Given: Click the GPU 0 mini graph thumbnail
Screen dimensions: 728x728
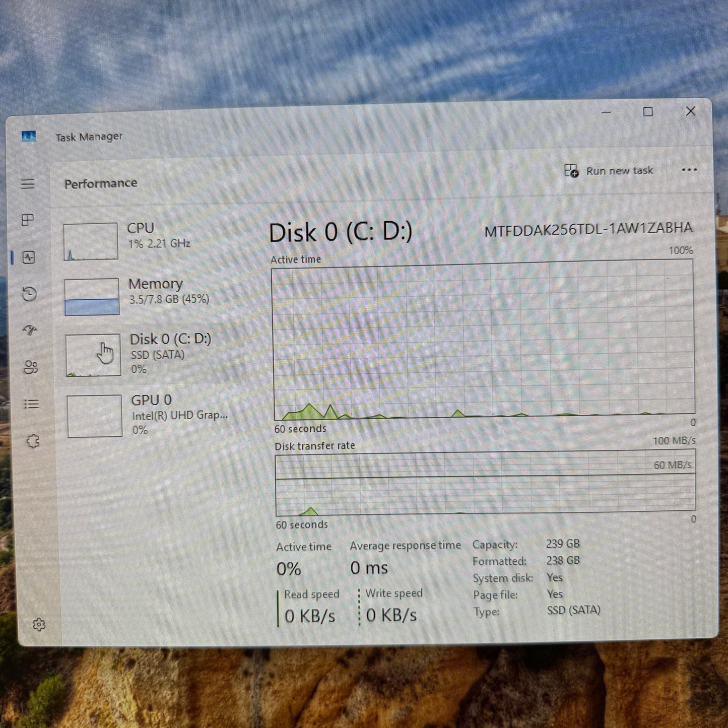Looking at the screenshot, I should tap(94, 416).
